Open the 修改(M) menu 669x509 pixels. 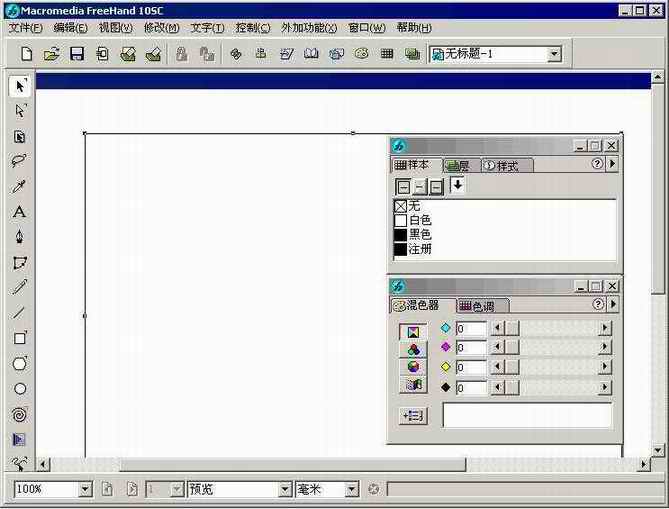(x=161, y=28)
